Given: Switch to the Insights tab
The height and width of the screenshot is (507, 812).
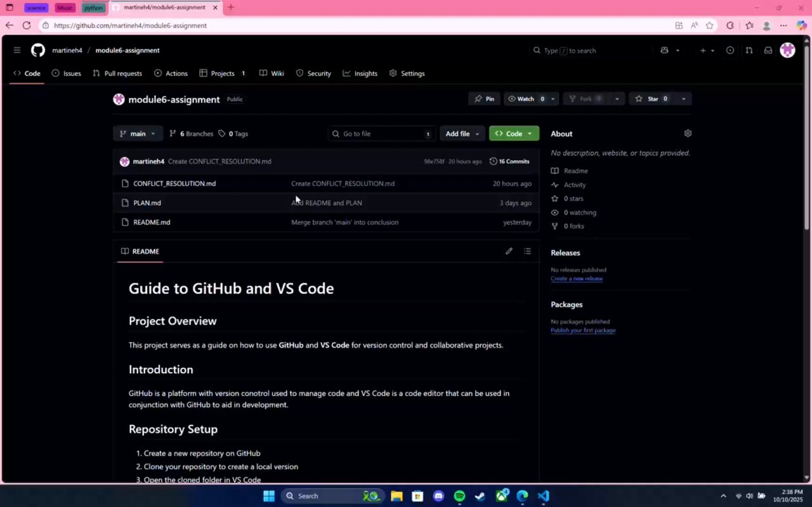Looking at the screenshot, I should (360, 74).
